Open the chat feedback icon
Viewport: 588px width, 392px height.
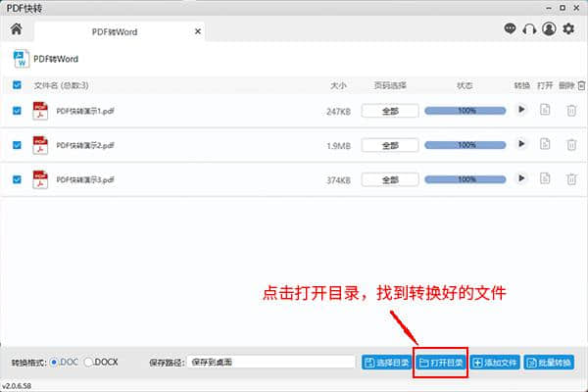(510, 28)
